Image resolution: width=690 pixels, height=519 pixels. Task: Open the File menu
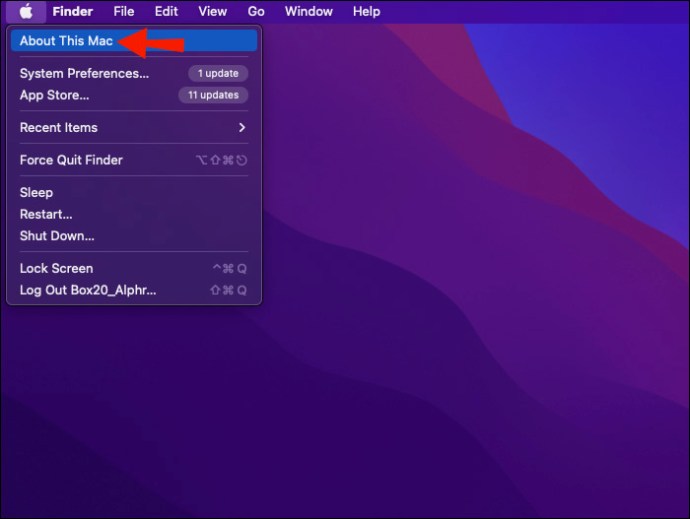[x=124, y=11]
